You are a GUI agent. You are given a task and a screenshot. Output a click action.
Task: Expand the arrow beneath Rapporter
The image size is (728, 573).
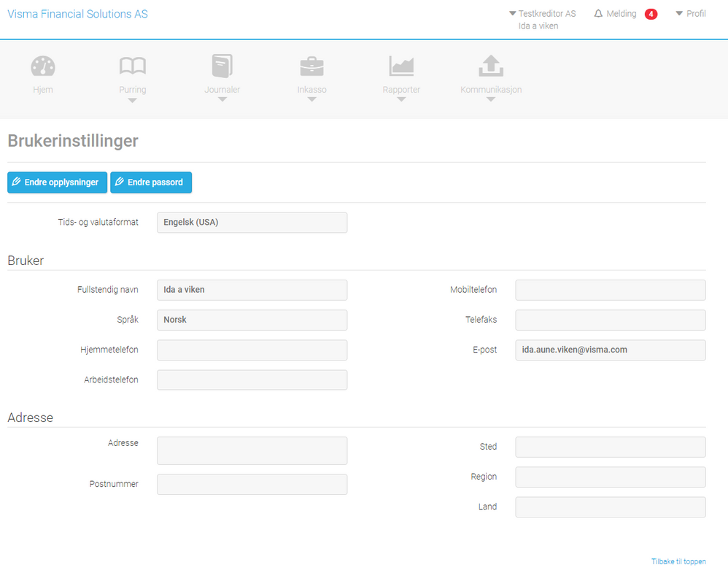(401, 99)
